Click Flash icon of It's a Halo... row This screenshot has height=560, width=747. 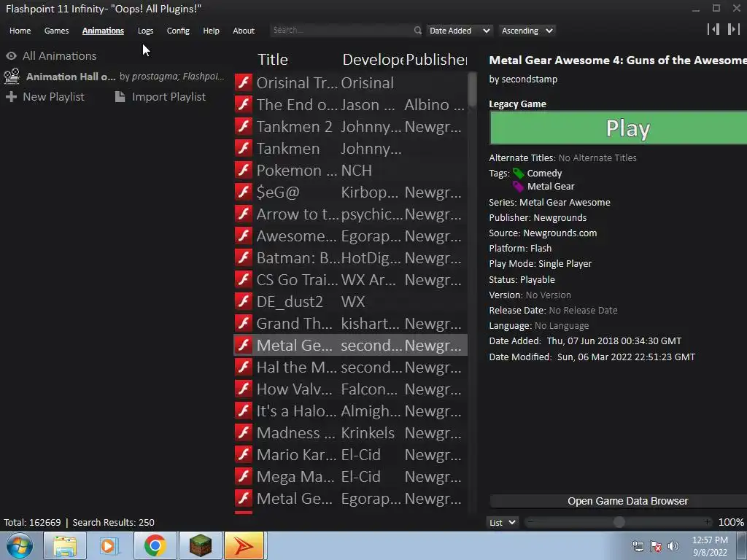(x=244, y=411)
